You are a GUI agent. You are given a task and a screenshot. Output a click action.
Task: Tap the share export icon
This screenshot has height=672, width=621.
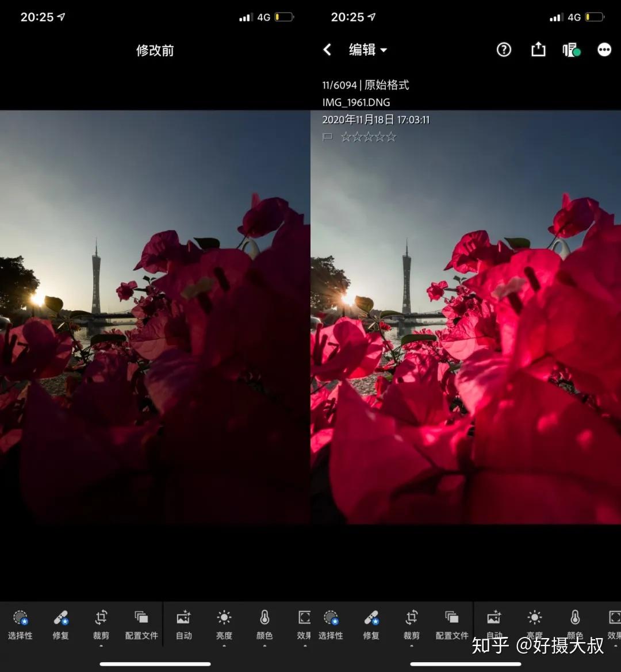pyautogui.click(x=538, y=49)
